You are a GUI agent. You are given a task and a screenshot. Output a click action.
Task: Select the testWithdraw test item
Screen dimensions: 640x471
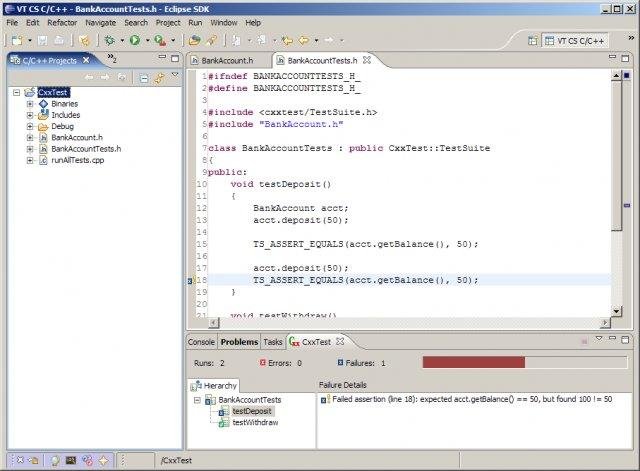pos(255,422)
